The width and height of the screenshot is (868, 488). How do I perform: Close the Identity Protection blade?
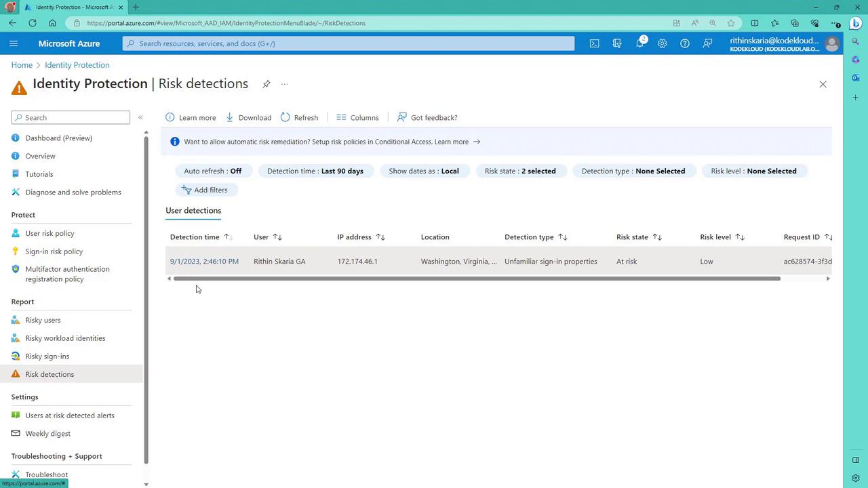(x=823, y=84)
